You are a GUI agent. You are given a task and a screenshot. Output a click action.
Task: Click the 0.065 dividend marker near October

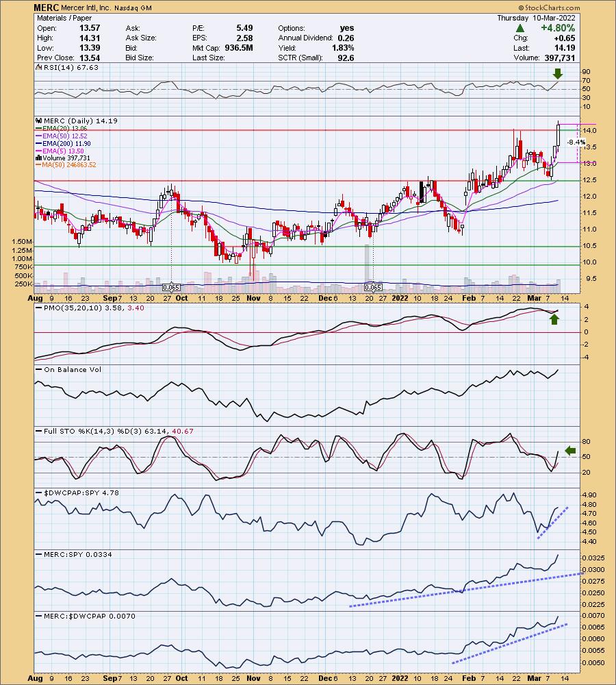click(x=170, y=288)
